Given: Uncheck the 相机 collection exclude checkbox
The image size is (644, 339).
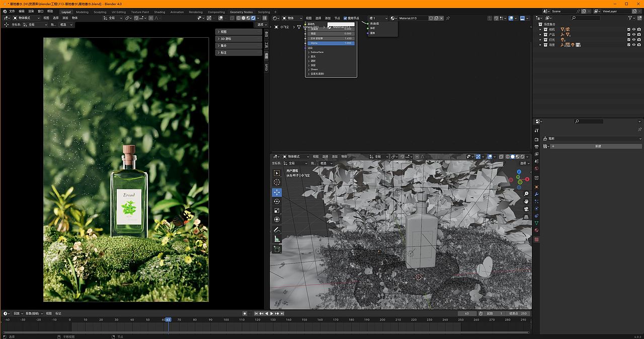Looking at the screenshot, I should 628,29.
